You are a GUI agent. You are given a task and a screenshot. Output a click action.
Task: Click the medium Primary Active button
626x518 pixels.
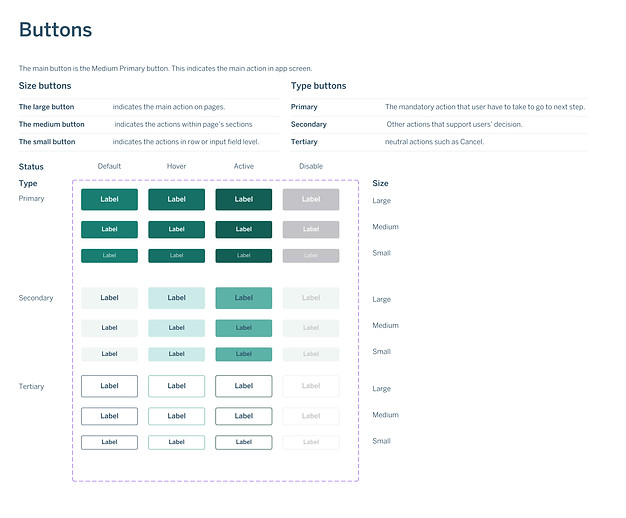(244, 229)
